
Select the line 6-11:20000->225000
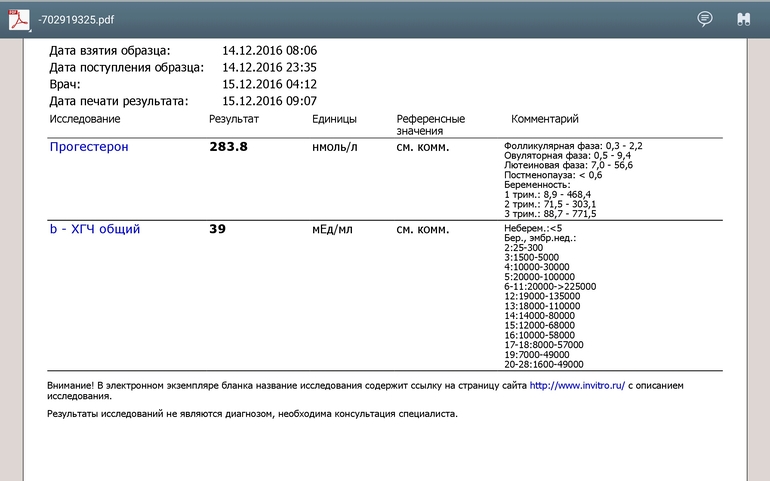550,286
